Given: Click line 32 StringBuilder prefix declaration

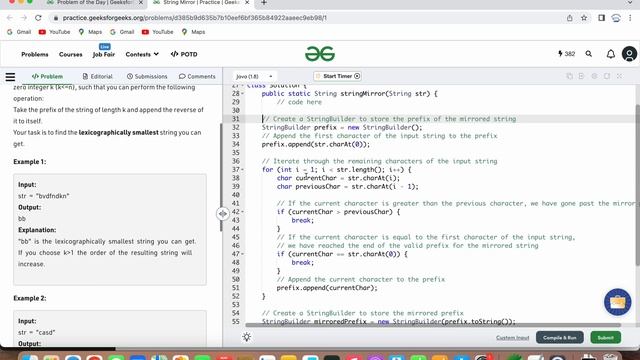Looking at the screenshot, I should point(342,127).
